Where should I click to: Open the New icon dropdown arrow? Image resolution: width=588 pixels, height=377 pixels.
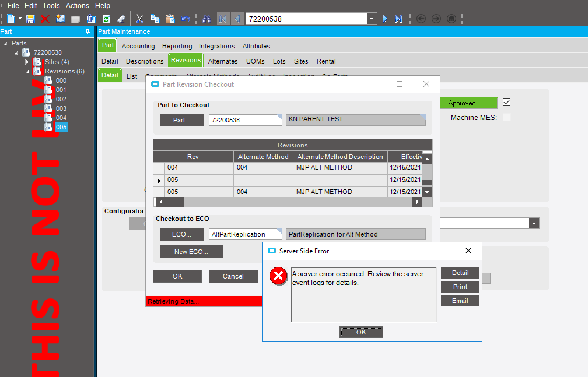[x=20, y=19]
